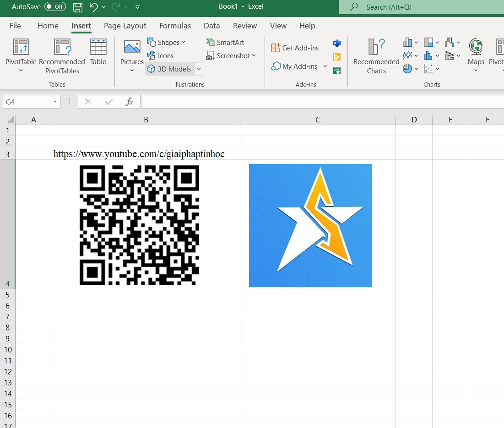Screen dimensions: 504x428
Task: Insert Scatter or Bubble Chart icon
Action: coord(428,69)
